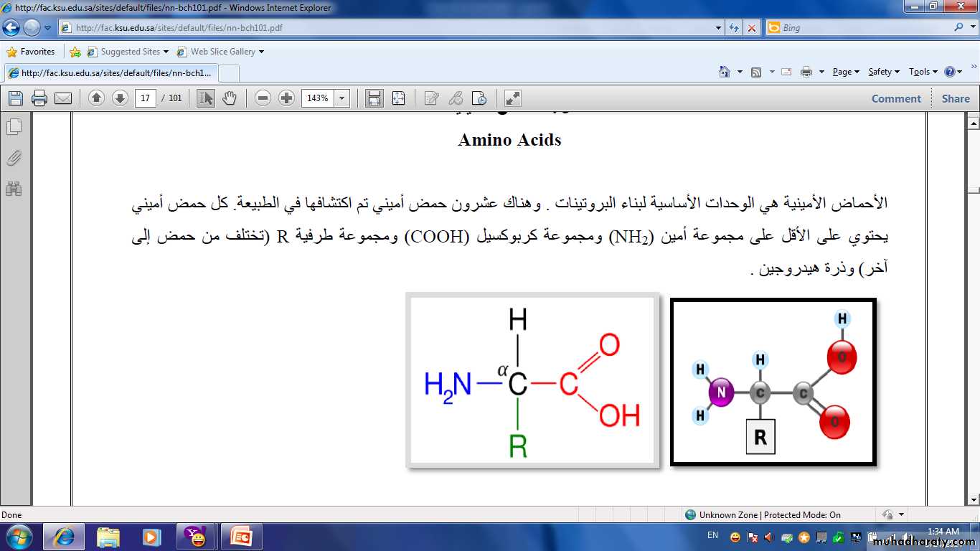The height and width of the screenshot is (551, 980).
Task: Click the page number field showing 17
Action: tap(146, 98)
